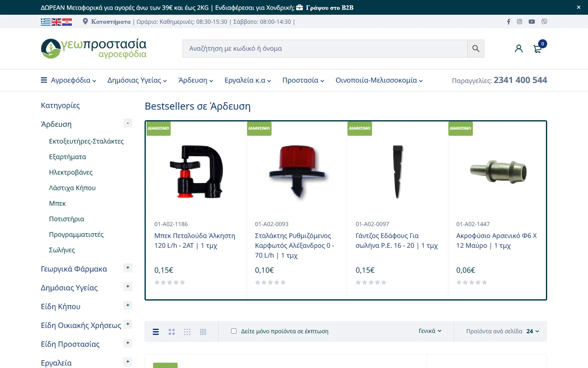
Task: Open the Εργαλεία κ.α navigation menu
Action: pos(248,81)
